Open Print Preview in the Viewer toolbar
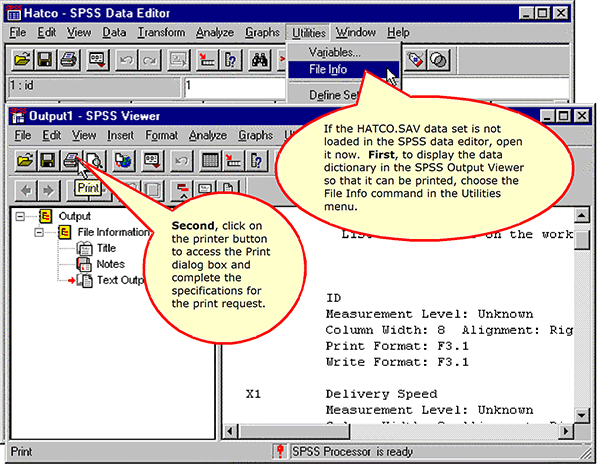 point(94,160)
